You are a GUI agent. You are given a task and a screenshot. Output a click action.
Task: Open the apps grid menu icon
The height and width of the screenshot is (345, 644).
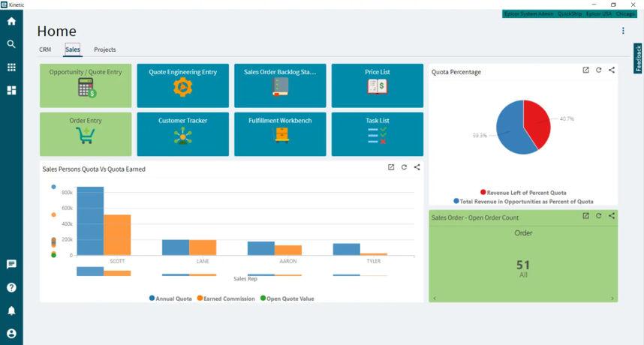click(x=11, y=67)
